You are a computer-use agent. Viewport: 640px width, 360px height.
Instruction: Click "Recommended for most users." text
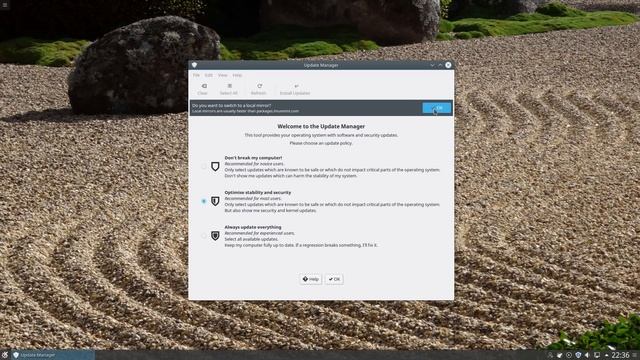[253, 198]
